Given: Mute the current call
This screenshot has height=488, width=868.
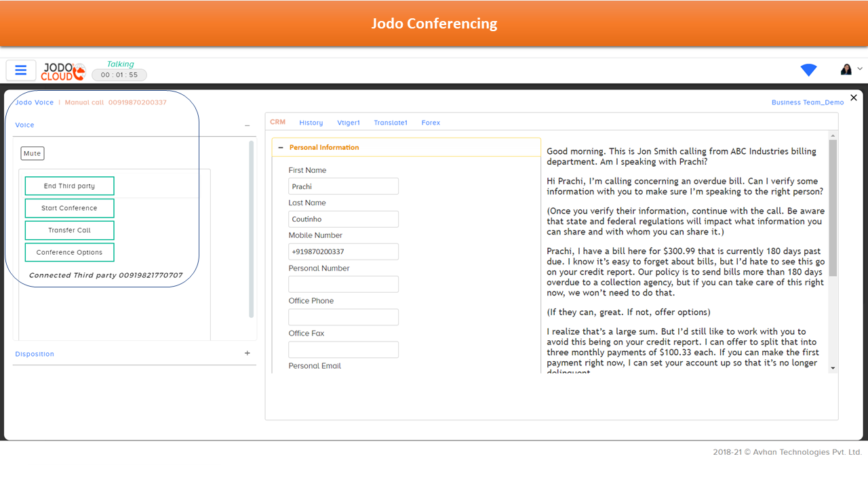Looking at the screenshot, I should point(33,154).
